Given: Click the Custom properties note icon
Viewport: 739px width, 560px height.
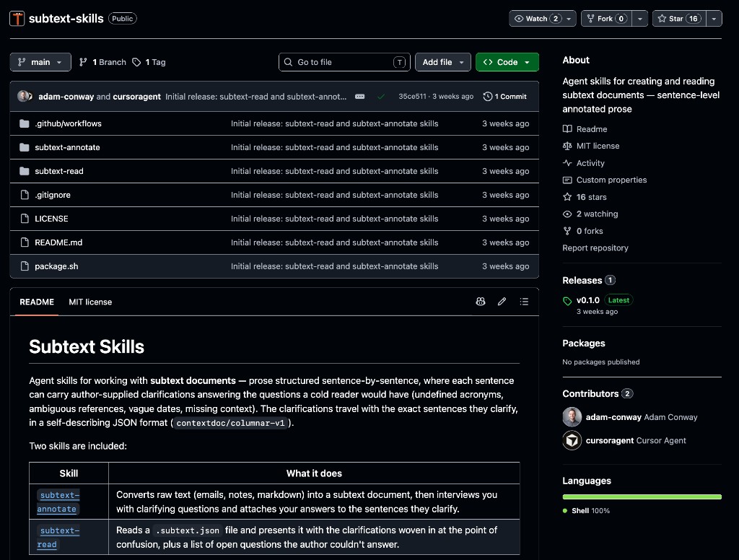Looking at the screenshot, I should click(567, 180).
